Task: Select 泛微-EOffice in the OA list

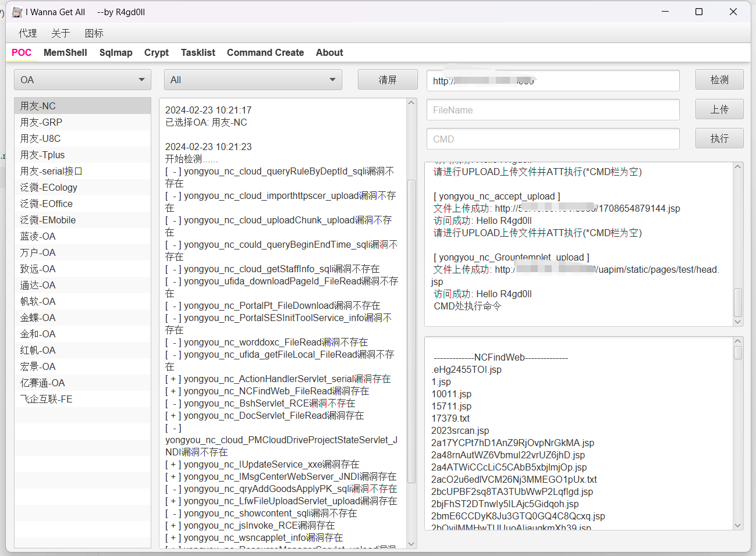Action: 82,204
